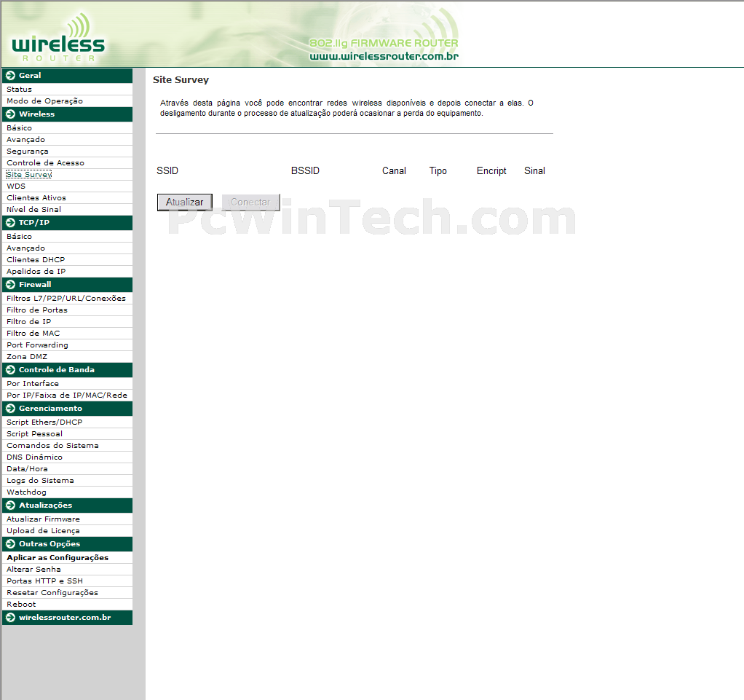Click the SSID column header
Image resolution: width=744 pixels, height=700 pixels.
[x=167, y=171]
